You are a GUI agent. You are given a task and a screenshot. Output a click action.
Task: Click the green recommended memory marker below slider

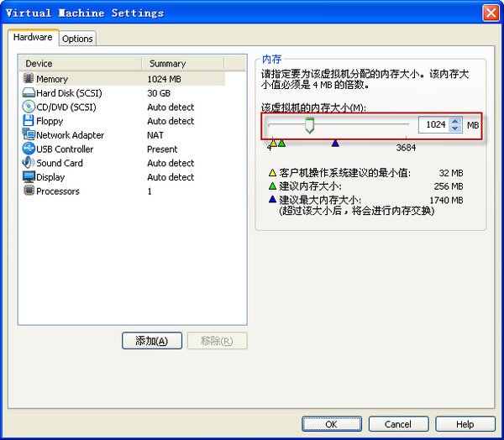[x=281, y=143]
